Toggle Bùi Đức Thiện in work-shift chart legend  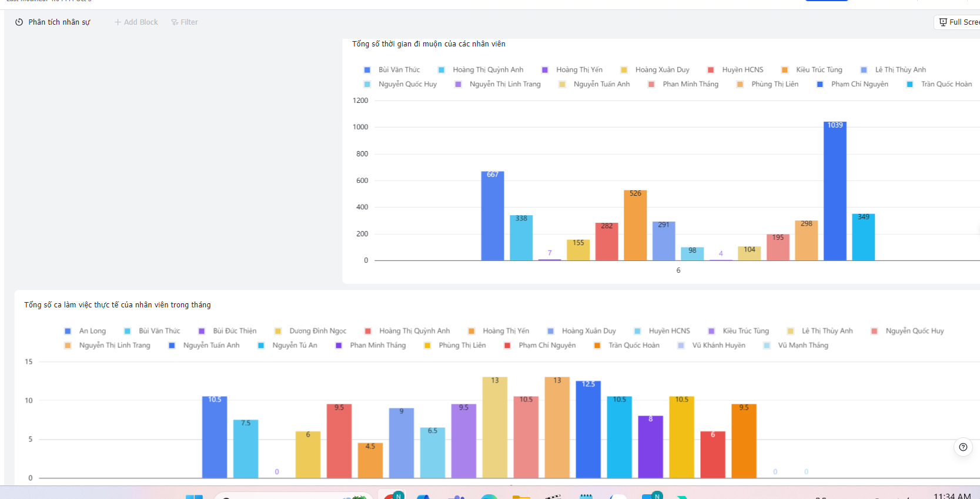228,331
